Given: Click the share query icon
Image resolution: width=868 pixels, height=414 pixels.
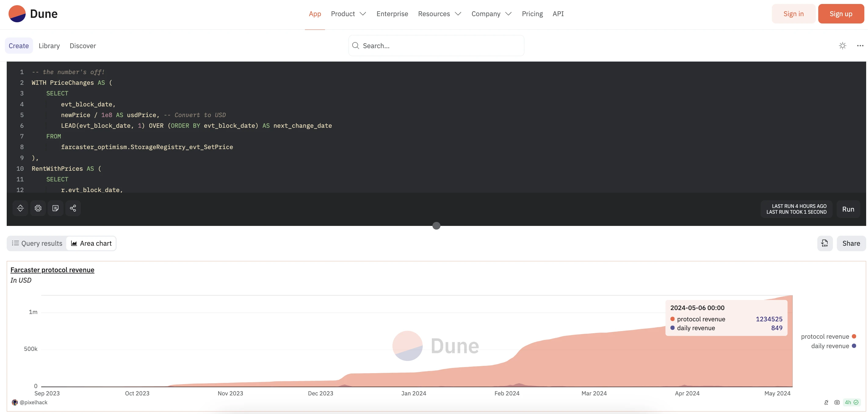Looking at the screenshot, I should click(x=73, y=209).
